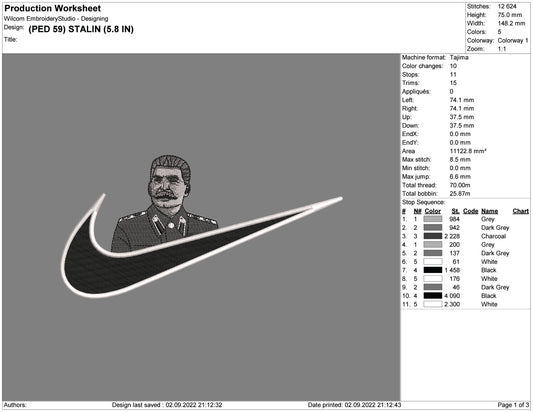Select the Total bobbin value '25.87m'
533x412 pixels.
(460, 193)
